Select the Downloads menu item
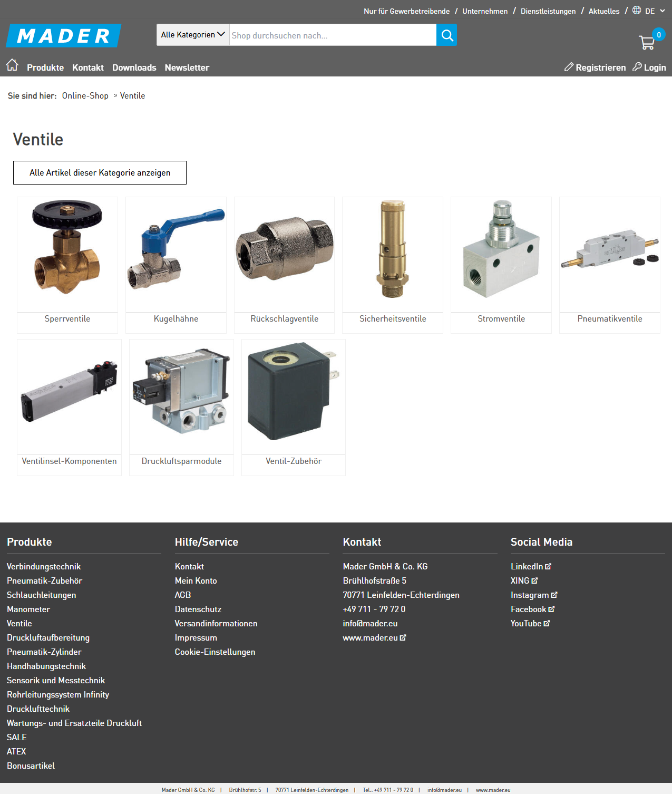Screen dimensions: 672x794 point(134,67)
